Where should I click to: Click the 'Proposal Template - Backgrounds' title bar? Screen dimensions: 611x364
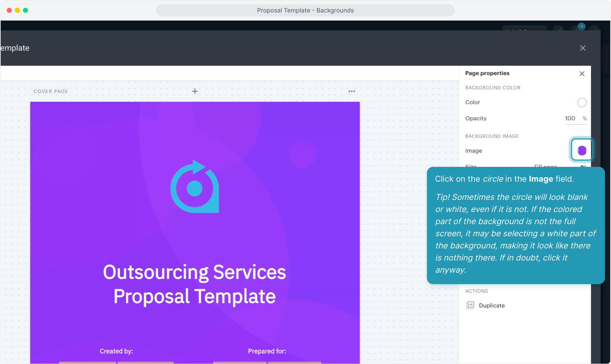(305, 10)
